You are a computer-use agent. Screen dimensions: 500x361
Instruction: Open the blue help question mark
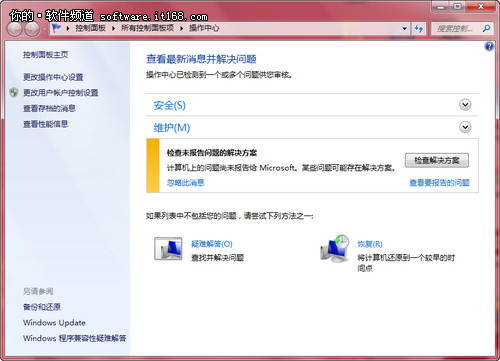tap(489, 46)
